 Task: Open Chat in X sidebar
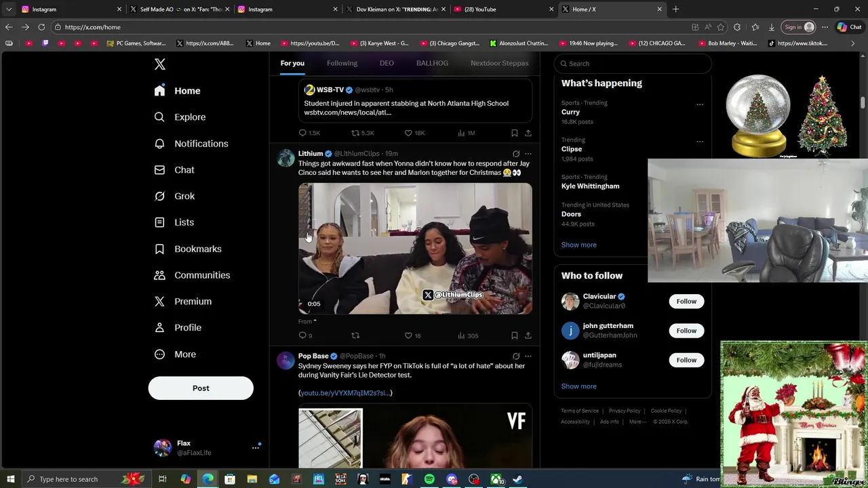(x=174, y=170)
